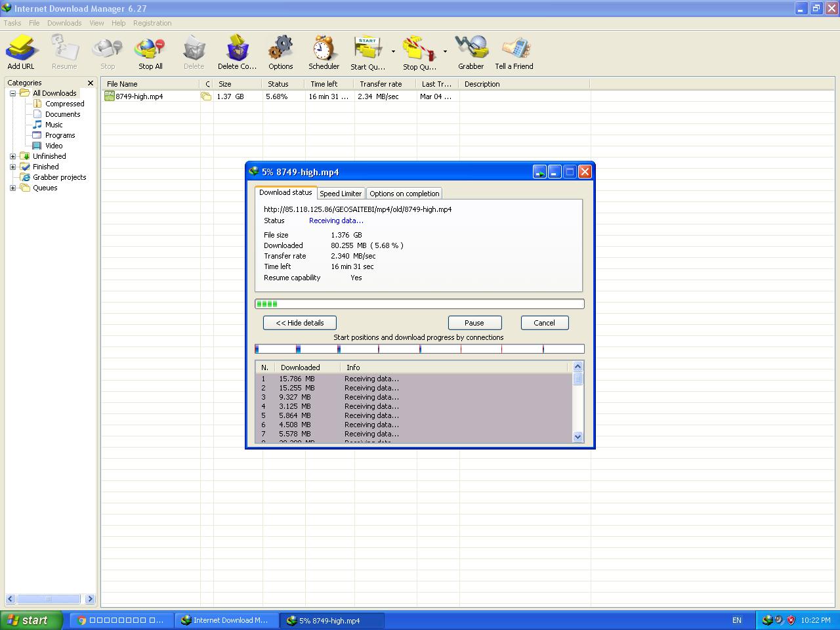The image size is (840, 630).
Task: Select the Video category in the sidebar
Action: coord(54,146)
